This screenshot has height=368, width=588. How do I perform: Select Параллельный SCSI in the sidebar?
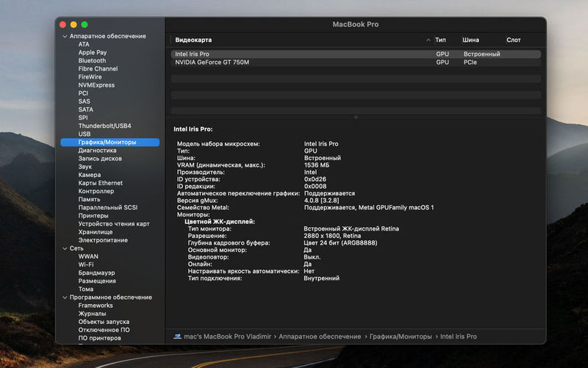[x=107, y=208]
